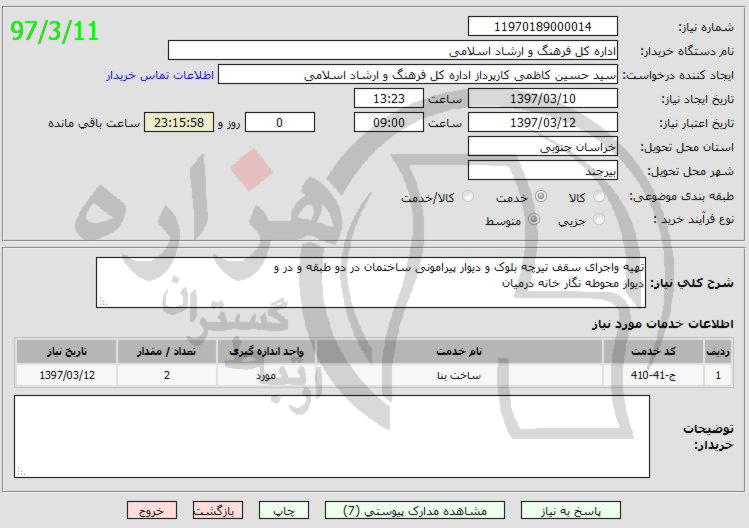Image resolution: width=749 pixels, height=528 pixels.
Task: Click service code cell ج-41-410
Action: pos(653,375)
